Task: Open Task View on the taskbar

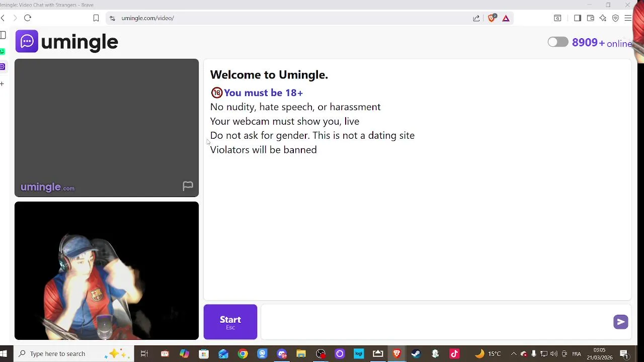Action: 144,353
